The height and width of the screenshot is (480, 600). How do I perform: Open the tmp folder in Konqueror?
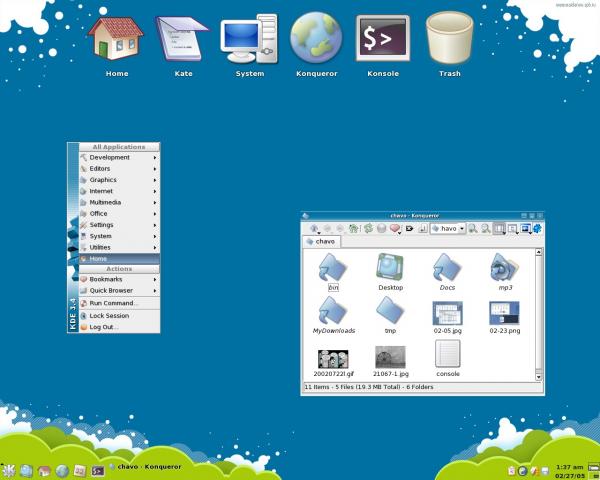[x=390, y=316]
